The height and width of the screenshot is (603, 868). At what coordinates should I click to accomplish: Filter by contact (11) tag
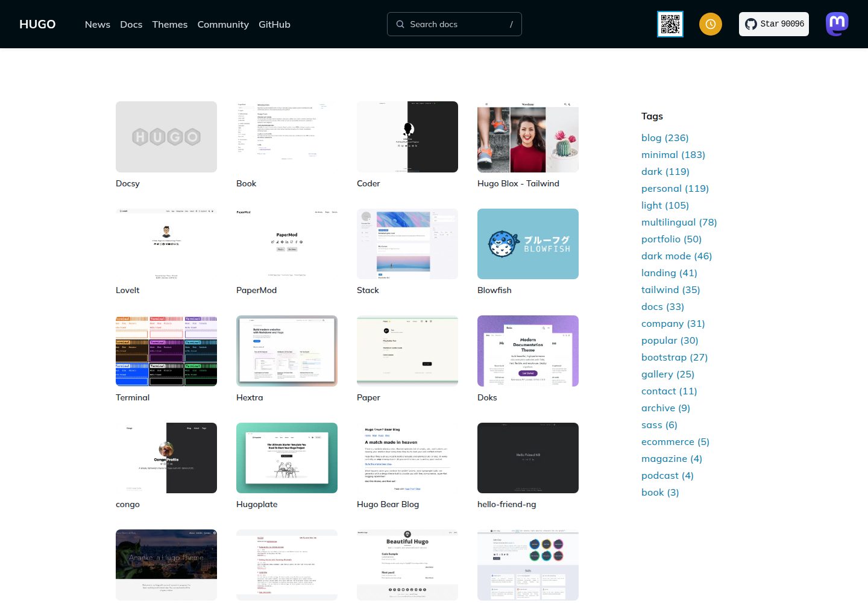click(669, 391)
